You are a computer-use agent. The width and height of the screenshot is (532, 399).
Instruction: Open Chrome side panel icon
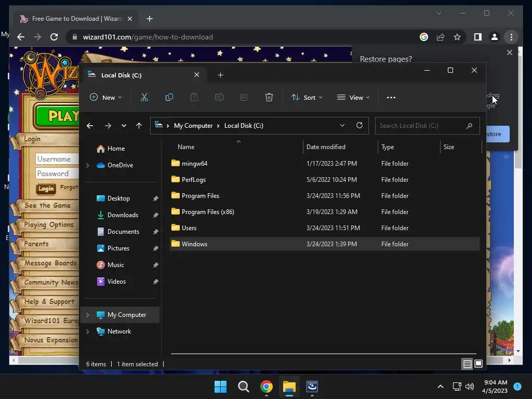pos(478,37)
